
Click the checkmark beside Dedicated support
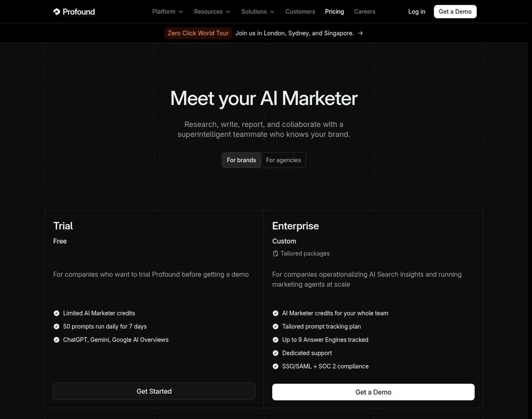pyautogui.click(x=275, y=353)
